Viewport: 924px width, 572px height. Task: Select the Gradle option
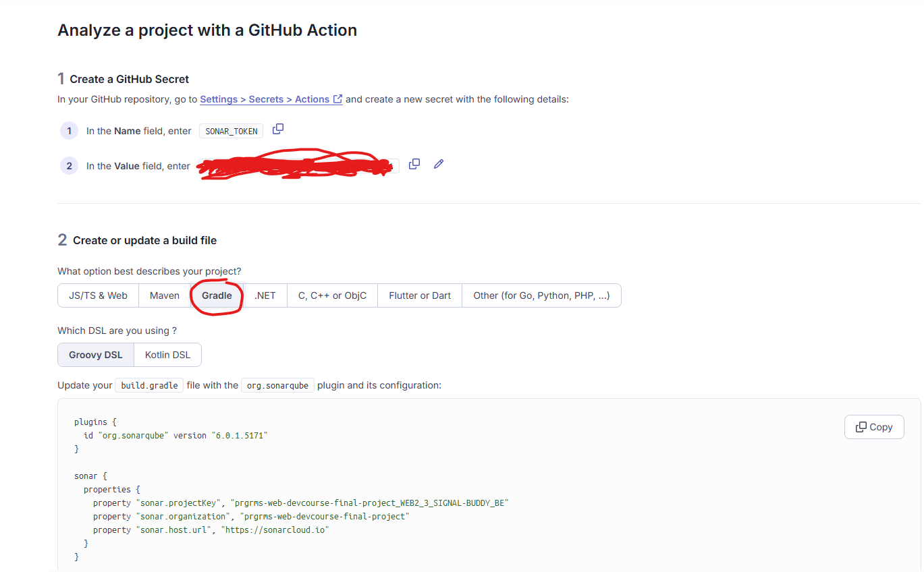click(217, 295)
